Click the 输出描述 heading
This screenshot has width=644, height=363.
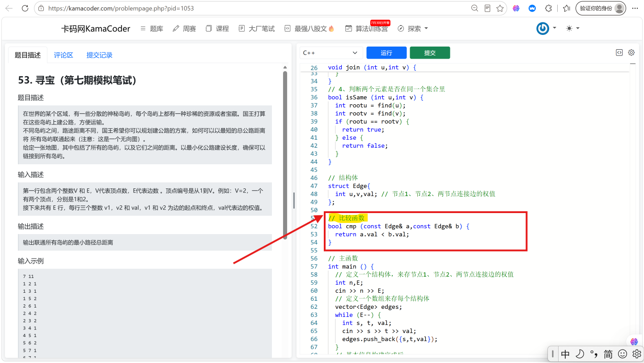pos(31,226)
